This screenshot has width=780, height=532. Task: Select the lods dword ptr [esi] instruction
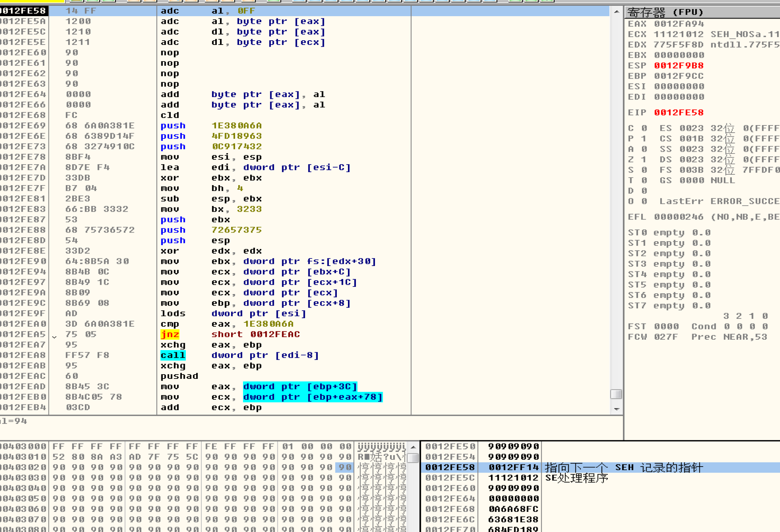(x=233, y=313)
